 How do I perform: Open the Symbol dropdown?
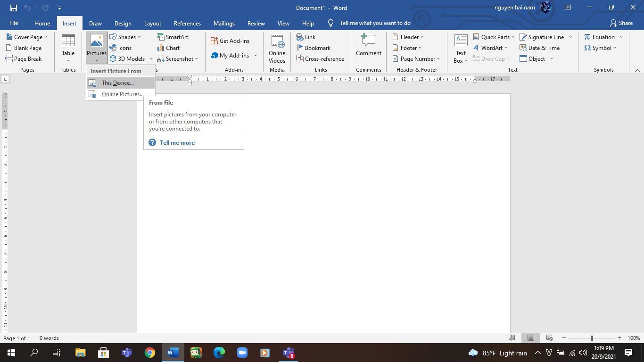coord(600,48)
